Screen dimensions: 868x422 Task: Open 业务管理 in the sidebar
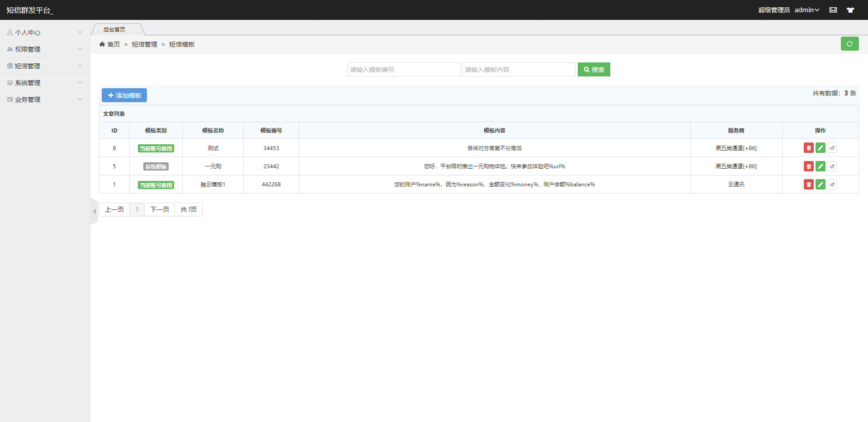click(45, 100)
